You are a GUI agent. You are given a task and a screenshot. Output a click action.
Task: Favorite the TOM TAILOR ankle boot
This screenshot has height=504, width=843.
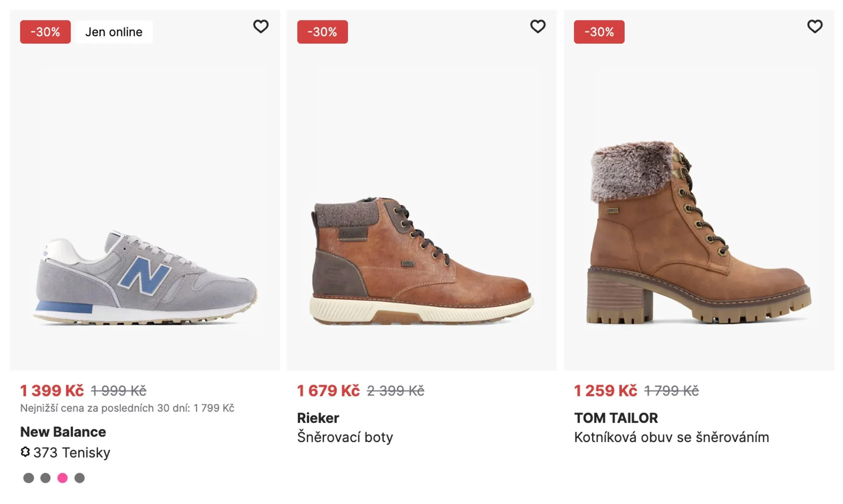pos(814,27)
